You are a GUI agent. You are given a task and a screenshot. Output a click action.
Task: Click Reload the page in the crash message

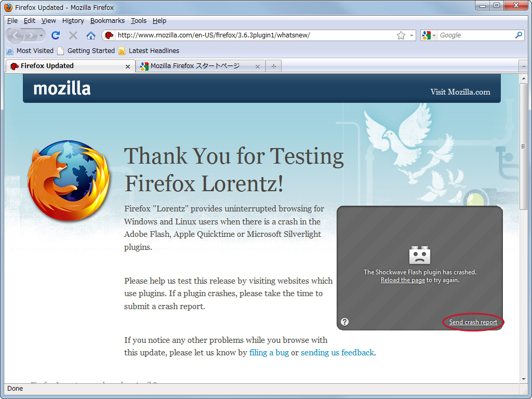click(x=403, y=280)
